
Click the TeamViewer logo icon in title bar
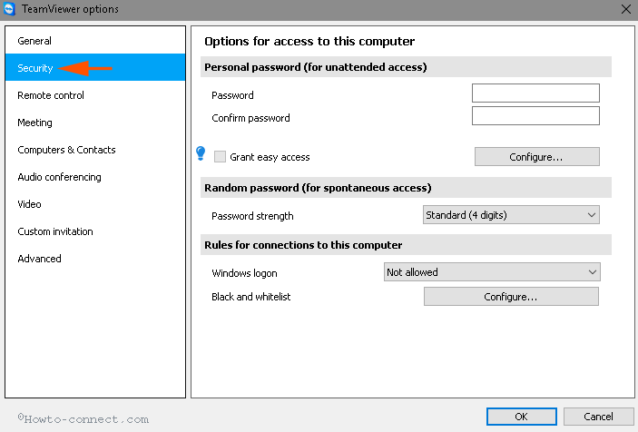[x=9, y=9]
